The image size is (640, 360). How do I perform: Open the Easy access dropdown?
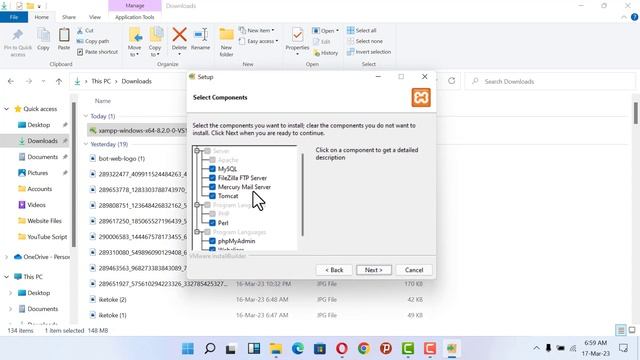(x=258, y=41)
